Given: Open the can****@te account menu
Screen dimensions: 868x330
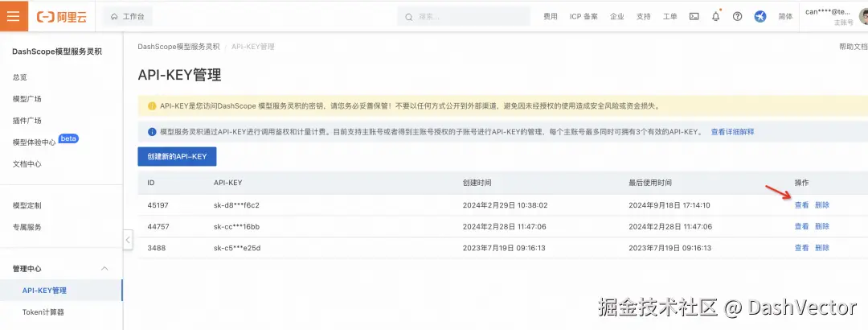Looking at the screenshot, I should click(835, 17).
